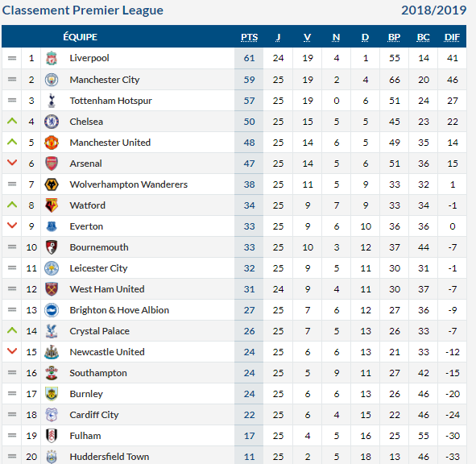Open the Everton team link

tap(86, 226)
